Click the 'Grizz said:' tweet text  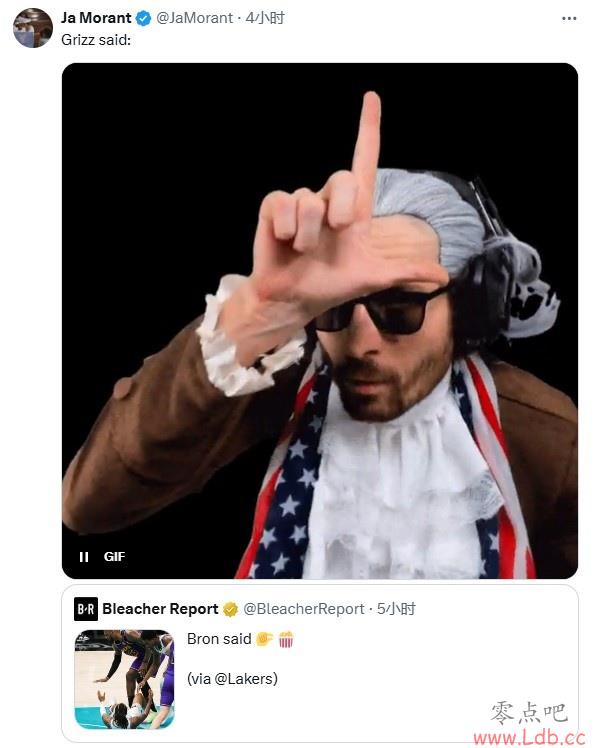coord(96,40)
